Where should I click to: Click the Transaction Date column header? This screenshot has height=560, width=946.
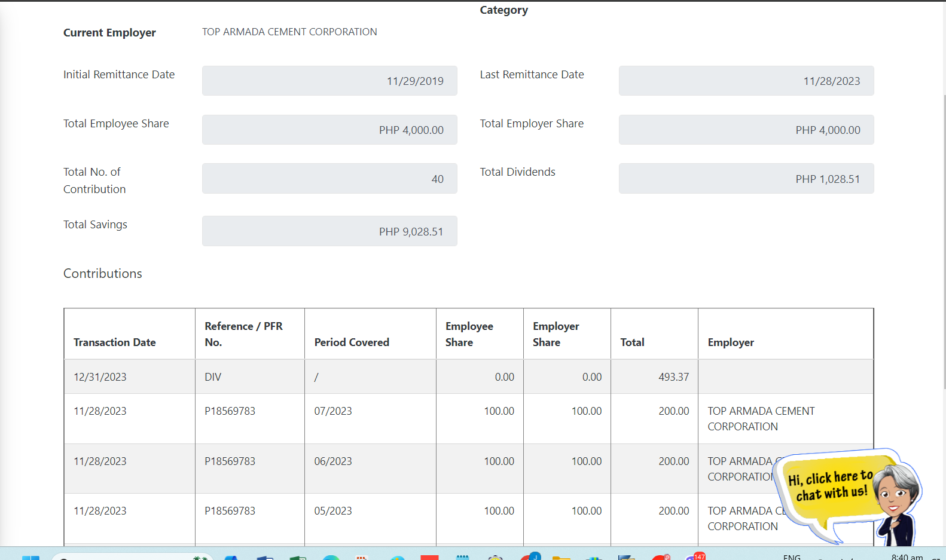(x=115, y=342)
